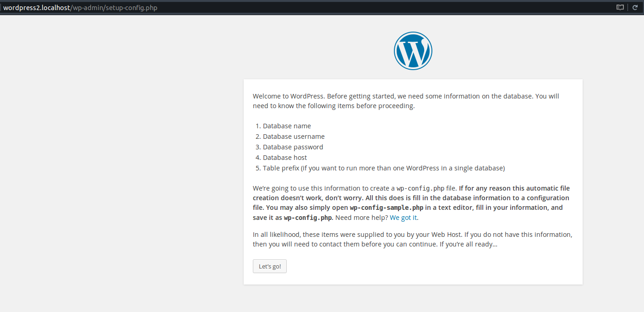Click the bold wp-config.php after "save it as"
Image resolution: width=644 pixels, height=312 pixels.
308,218
